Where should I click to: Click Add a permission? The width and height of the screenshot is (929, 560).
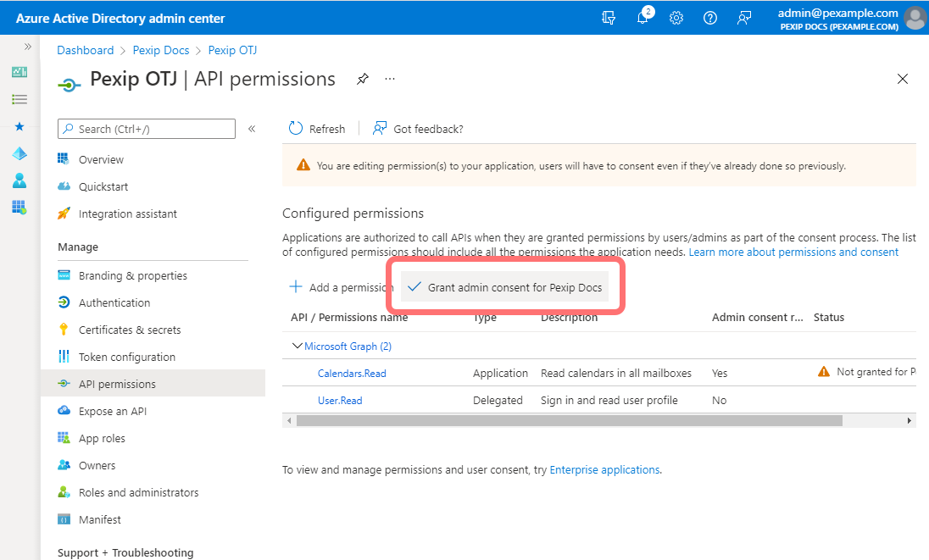click(341, 287)
